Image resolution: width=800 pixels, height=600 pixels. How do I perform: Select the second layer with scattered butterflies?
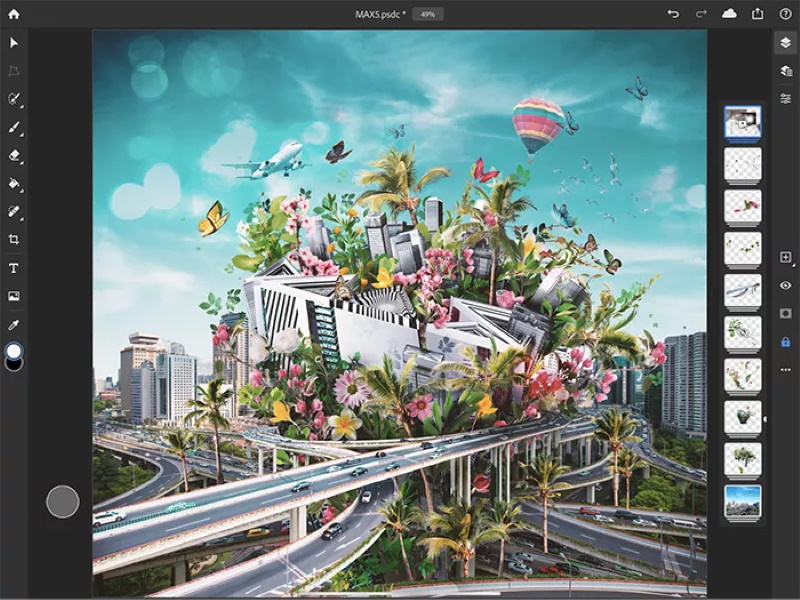tap(743, 165)
